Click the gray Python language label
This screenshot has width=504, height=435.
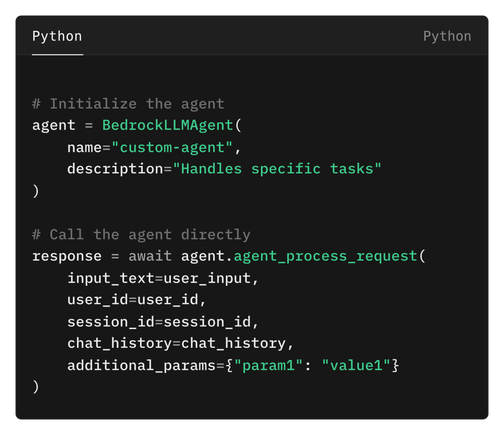(447, 36)
